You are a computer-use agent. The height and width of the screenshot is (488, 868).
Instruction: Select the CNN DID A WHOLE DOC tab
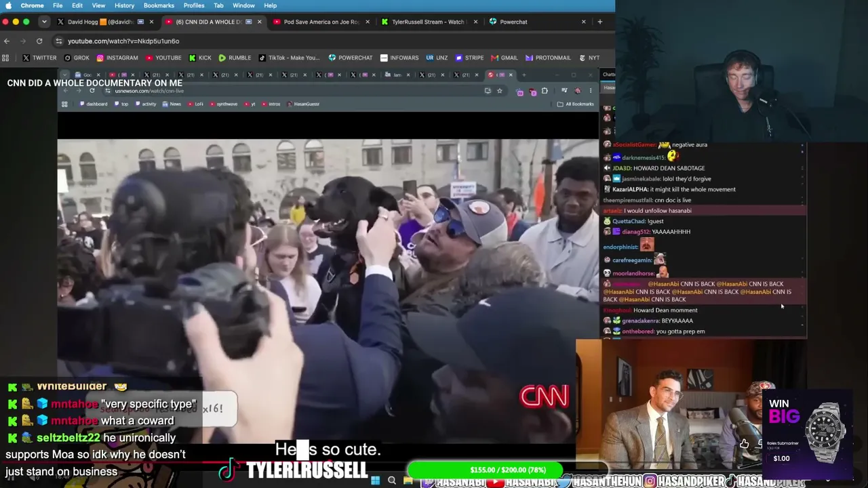click(x=213, y=22)
